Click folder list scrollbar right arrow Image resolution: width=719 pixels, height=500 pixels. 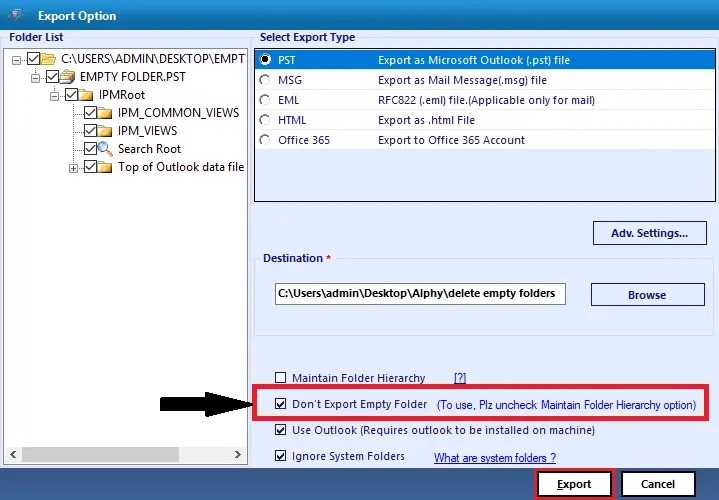coord(238,455)
